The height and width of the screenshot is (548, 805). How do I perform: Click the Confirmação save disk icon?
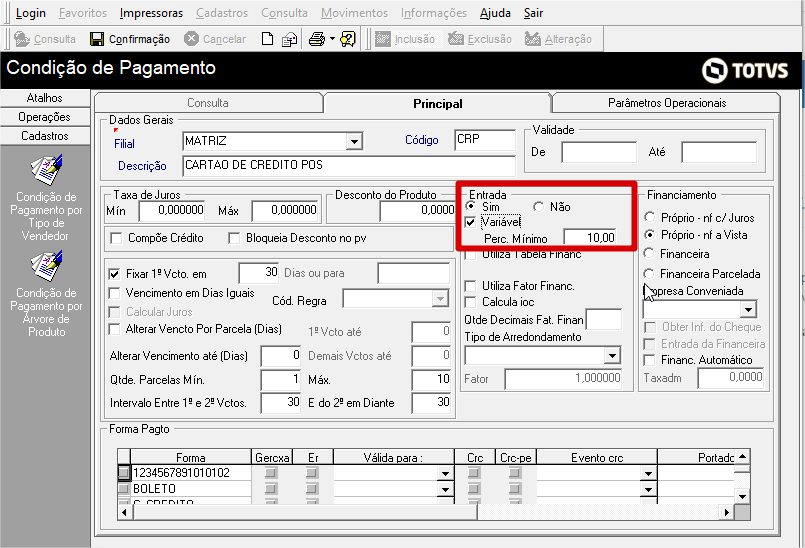(x=97, y=39)
